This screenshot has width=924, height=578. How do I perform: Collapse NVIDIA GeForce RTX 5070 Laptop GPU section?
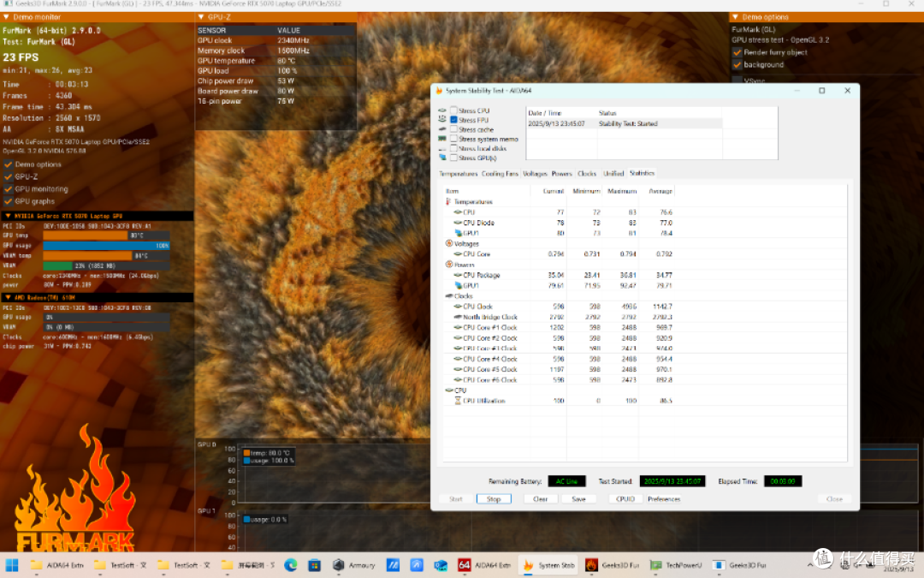[8, 216]
